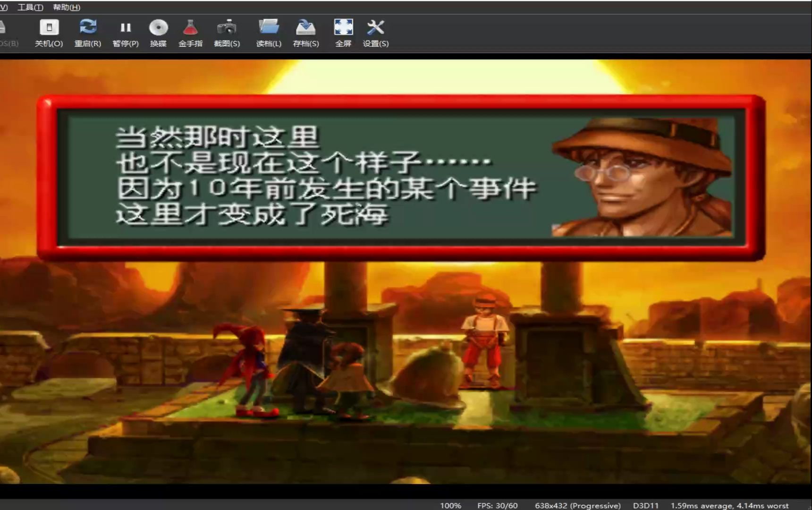Click the dialogue line 这里才变成了死海

252,214
